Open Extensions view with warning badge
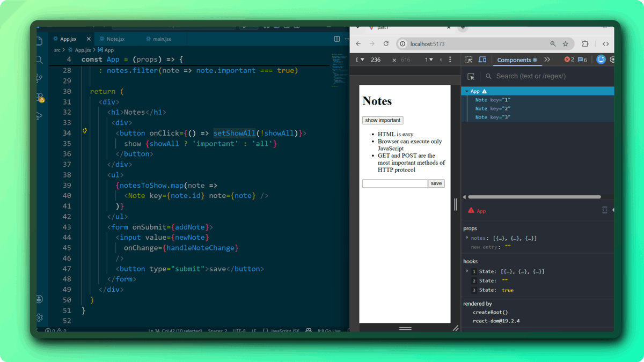644x362 pixels. tap(40, 98)
